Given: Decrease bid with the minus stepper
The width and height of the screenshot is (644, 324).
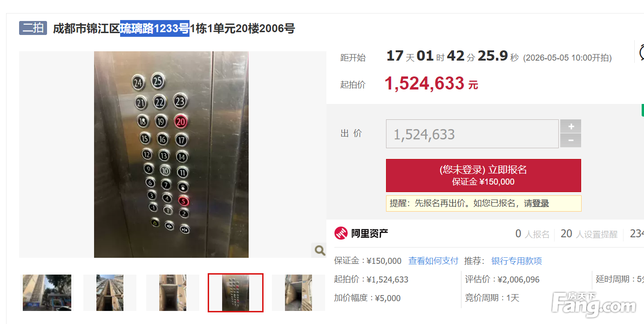Looking at the screenshot, I should click(x=571, y=140).
